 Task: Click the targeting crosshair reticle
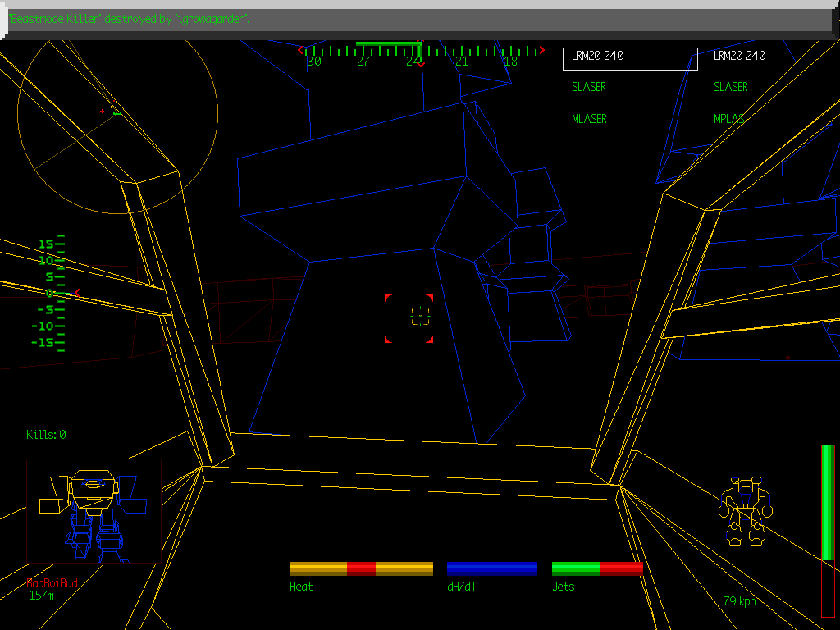tap(420, 315)
